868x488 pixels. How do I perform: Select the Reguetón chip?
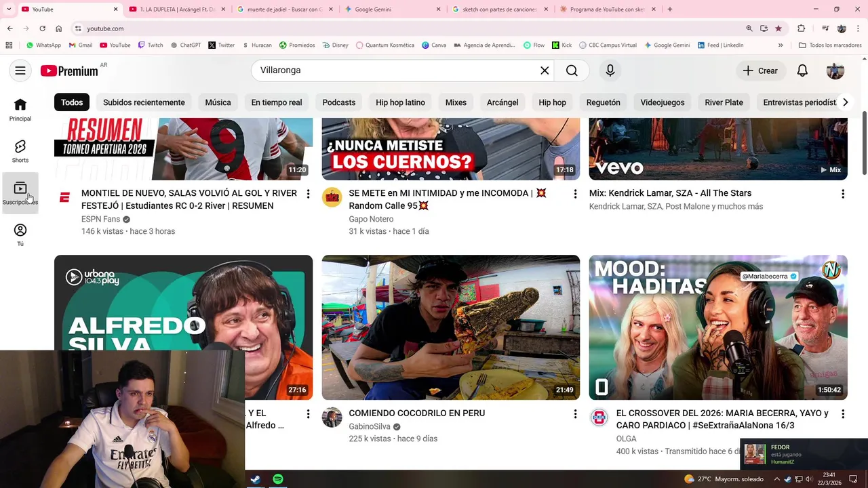[604, 102]
